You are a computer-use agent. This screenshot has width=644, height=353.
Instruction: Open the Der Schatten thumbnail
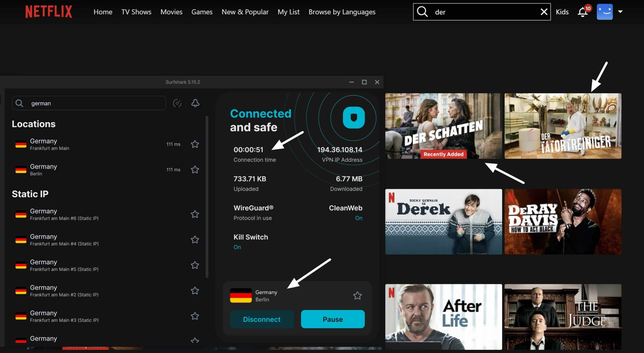pyautogui.click(x=444, y=126)
